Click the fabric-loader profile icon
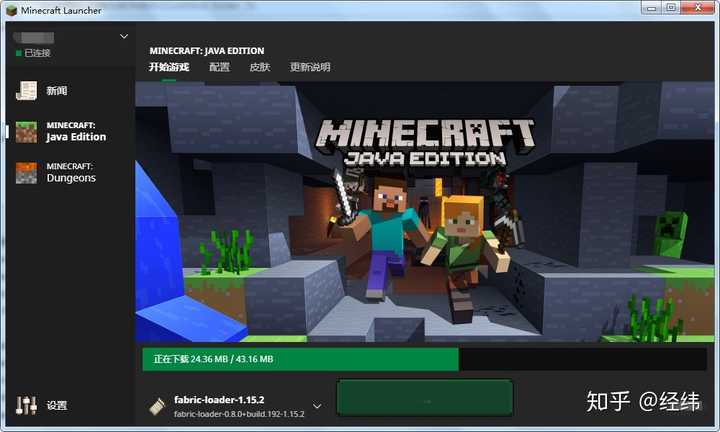The image size is (720, 432). [x=157, y=406]
